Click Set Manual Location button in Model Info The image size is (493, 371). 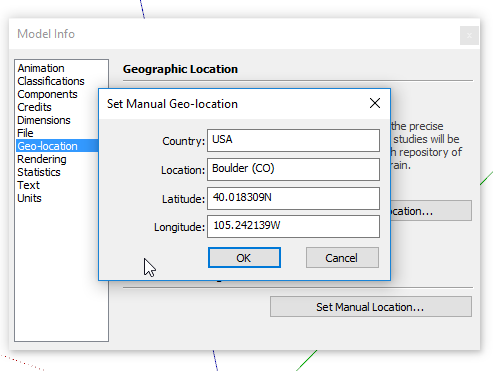(x=371, y=307)
